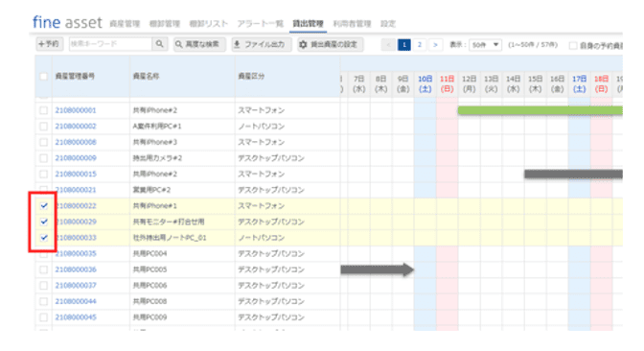Open asset link 2108000037

tap(76, 285)
